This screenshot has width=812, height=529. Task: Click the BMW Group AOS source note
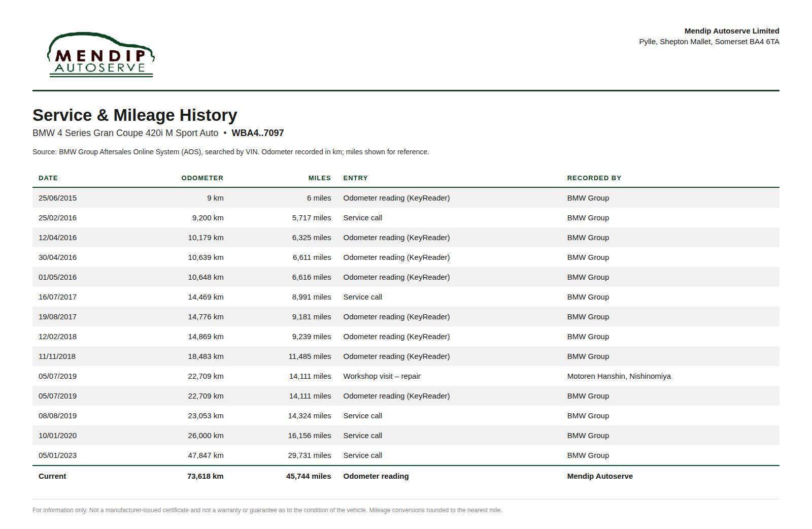tap(231, 152)
